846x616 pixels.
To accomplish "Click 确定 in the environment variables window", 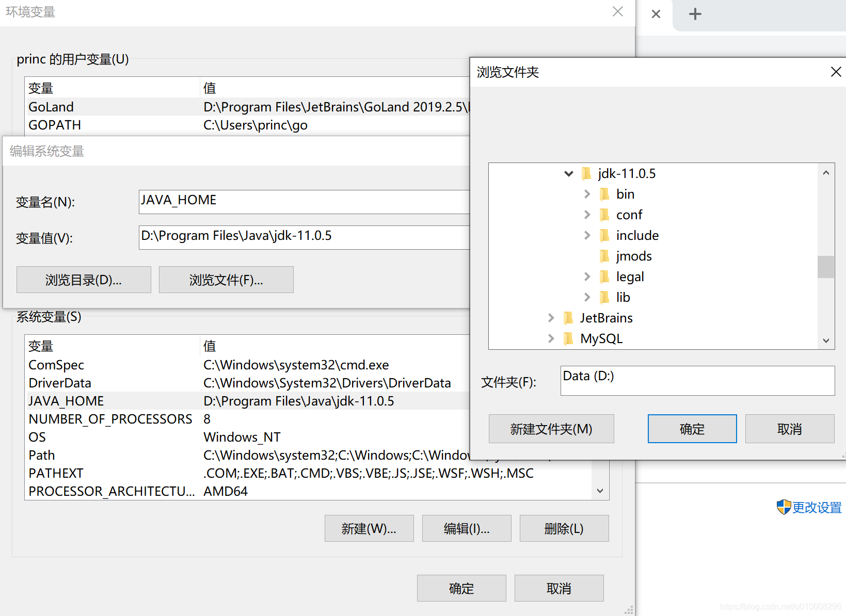I will pos(461,588).
